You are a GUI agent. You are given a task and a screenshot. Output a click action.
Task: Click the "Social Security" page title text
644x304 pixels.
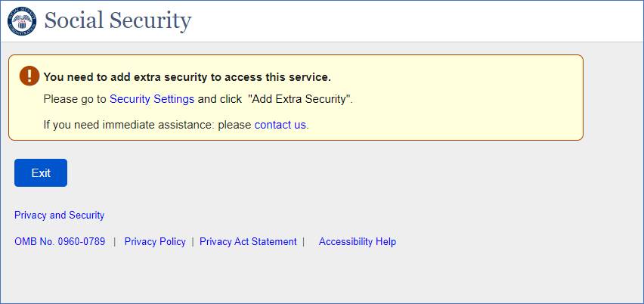(118, 21)
